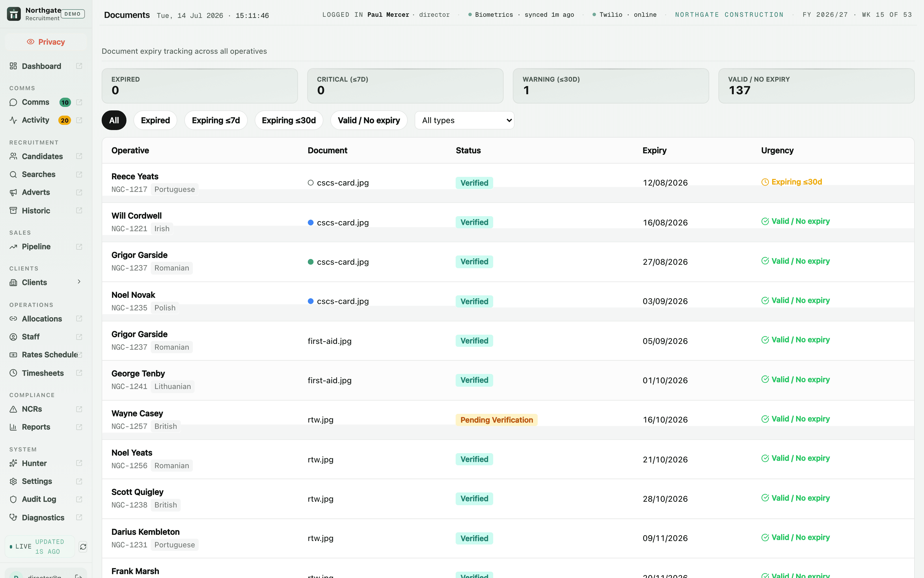Open Diagnostics pop-out icon

(x=79, y=518)
